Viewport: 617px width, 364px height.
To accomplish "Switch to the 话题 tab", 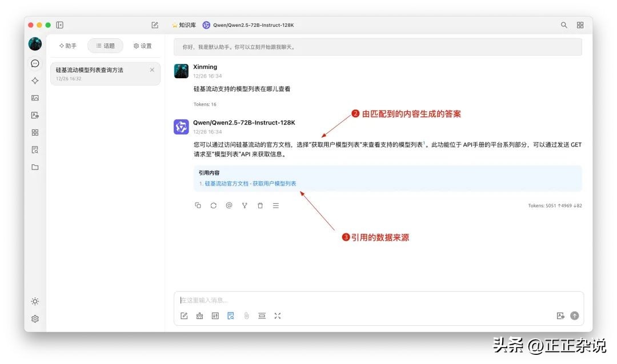I will [105, 46].
